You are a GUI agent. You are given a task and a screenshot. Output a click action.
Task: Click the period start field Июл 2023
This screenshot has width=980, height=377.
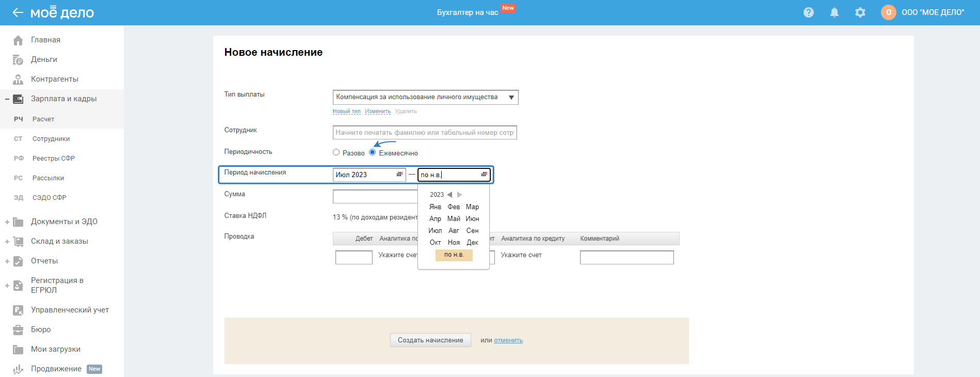(369, 175)
